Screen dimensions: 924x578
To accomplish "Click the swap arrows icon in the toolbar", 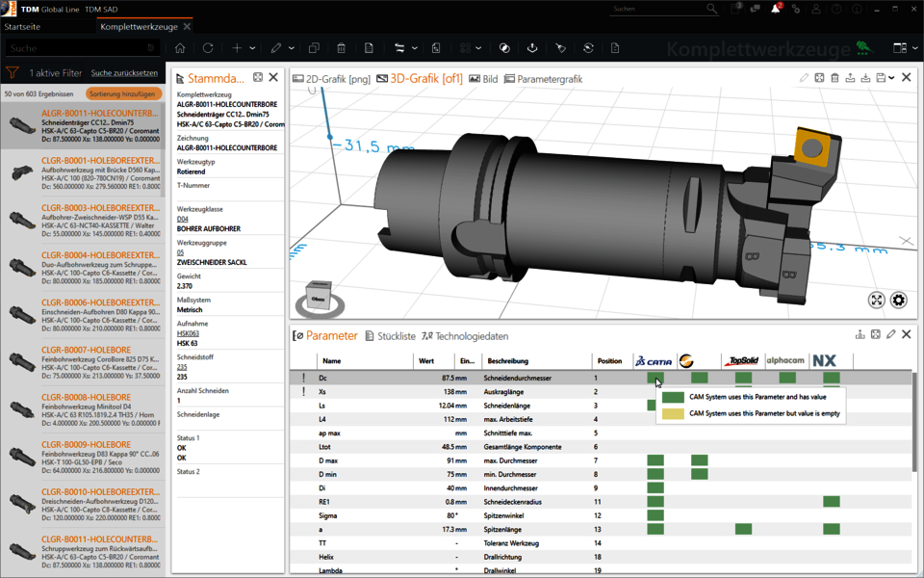I will (399, 48).
